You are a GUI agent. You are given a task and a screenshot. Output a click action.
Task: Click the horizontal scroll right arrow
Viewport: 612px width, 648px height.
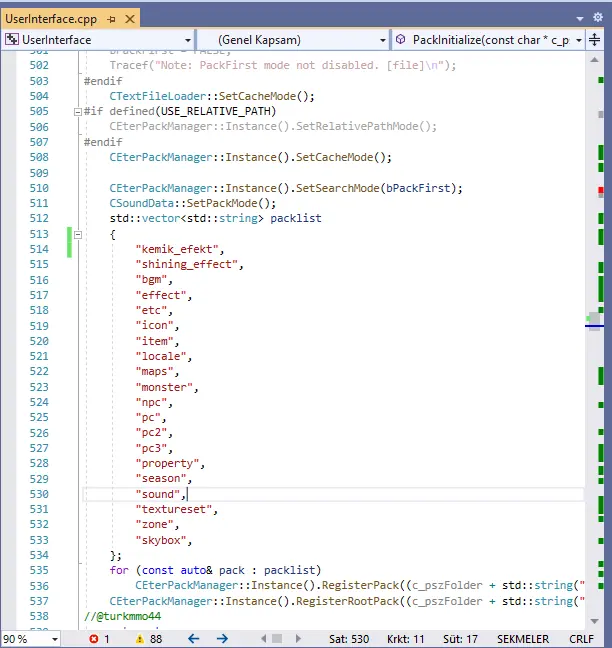coord(298,639)
